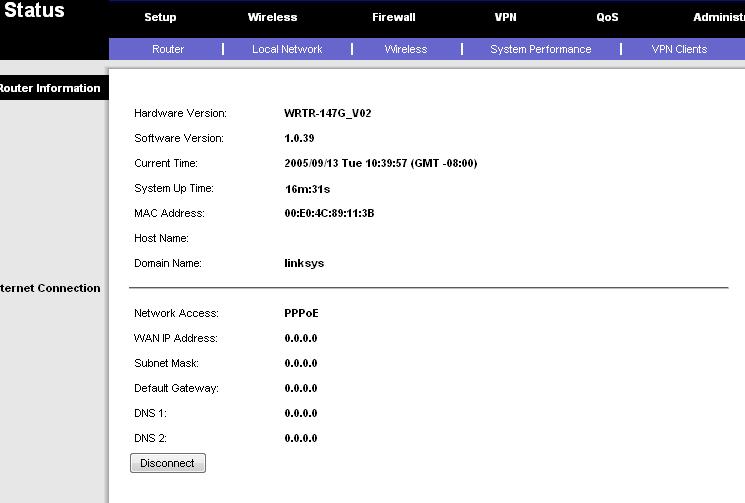This screenshot has height=503, width=745.
Task: Click MAC address 00:E0:4C:89:11:3B
Action: (x=329, y=213)
